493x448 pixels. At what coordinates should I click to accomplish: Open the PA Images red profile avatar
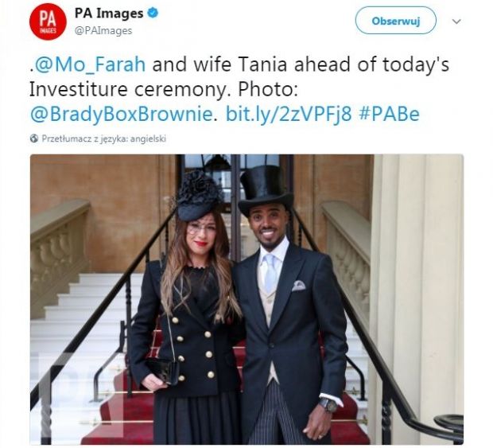coord(48,21)
